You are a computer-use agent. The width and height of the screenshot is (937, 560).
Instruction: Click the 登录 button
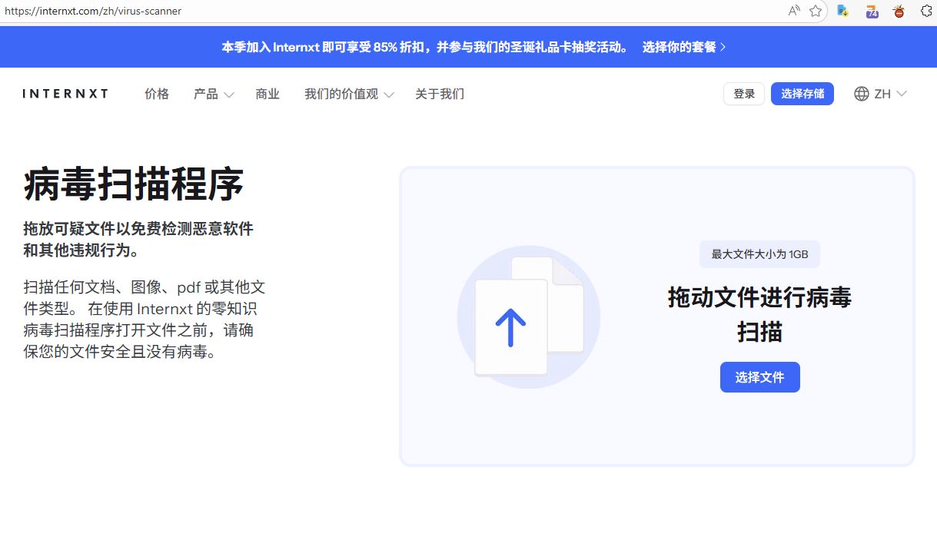click(x=743, y=94)
